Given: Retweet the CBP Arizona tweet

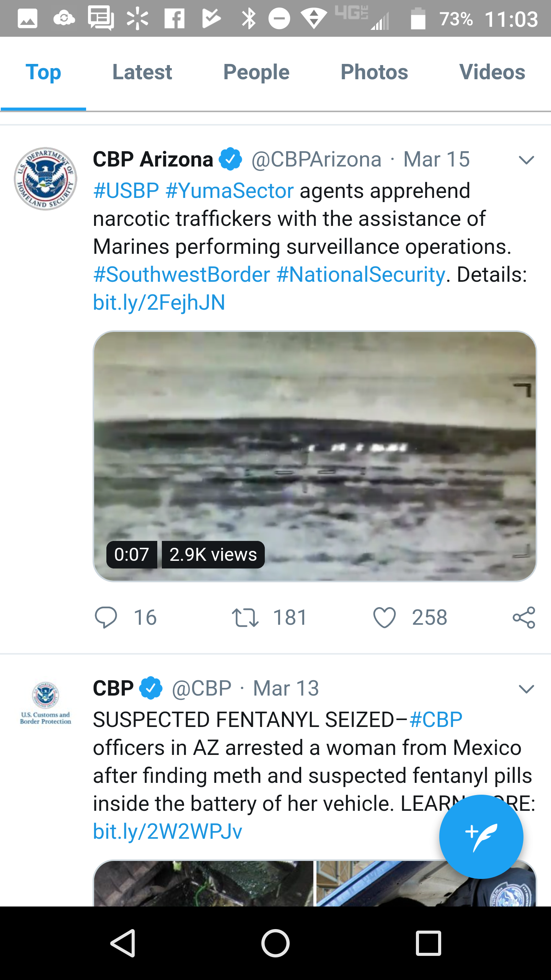Looking at the screenshot, I should pos(245,617).
